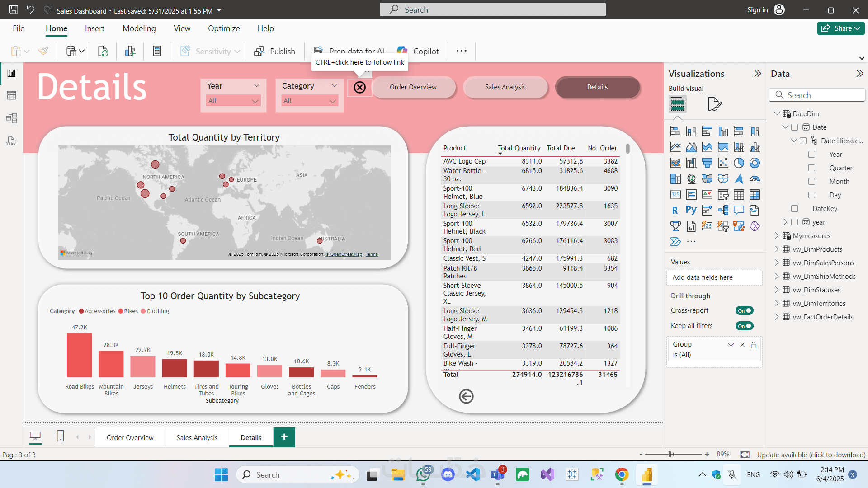The height and width of the screenshot is (488, 868).
Task: Disable the Keep all filters toggle
Action: point(744,326)
